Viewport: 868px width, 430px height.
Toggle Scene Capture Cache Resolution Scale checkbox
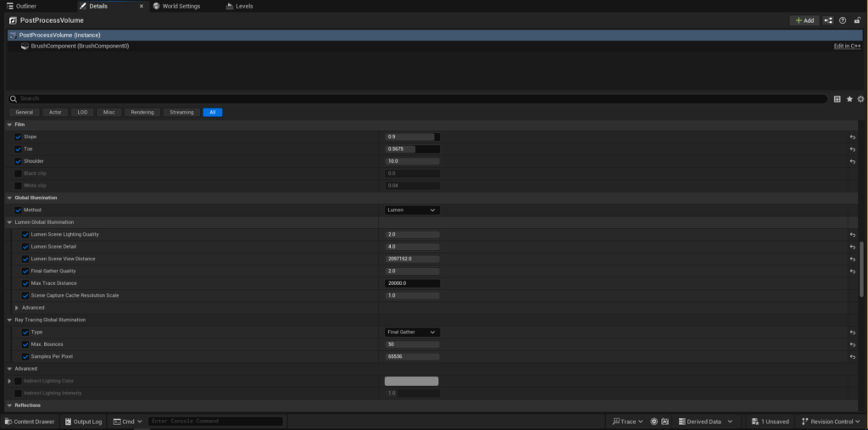(x=25, y=295)
